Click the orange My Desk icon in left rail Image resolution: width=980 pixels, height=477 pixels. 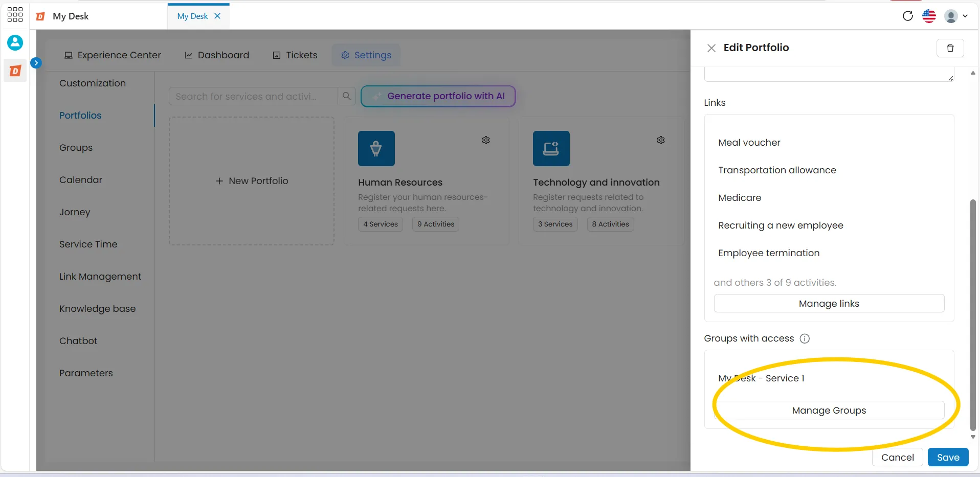coord(15,71)
